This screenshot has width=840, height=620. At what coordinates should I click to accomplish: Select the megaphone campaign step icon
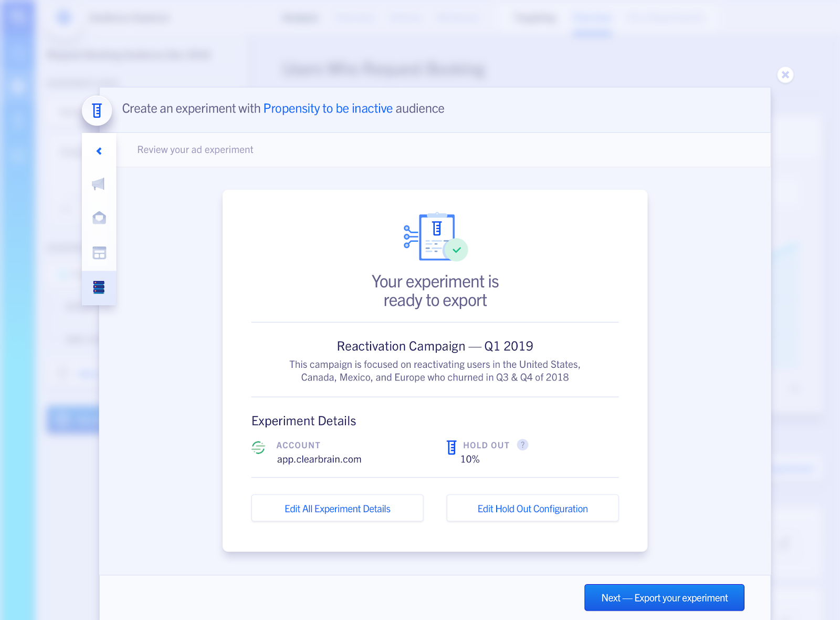(98, 184)
